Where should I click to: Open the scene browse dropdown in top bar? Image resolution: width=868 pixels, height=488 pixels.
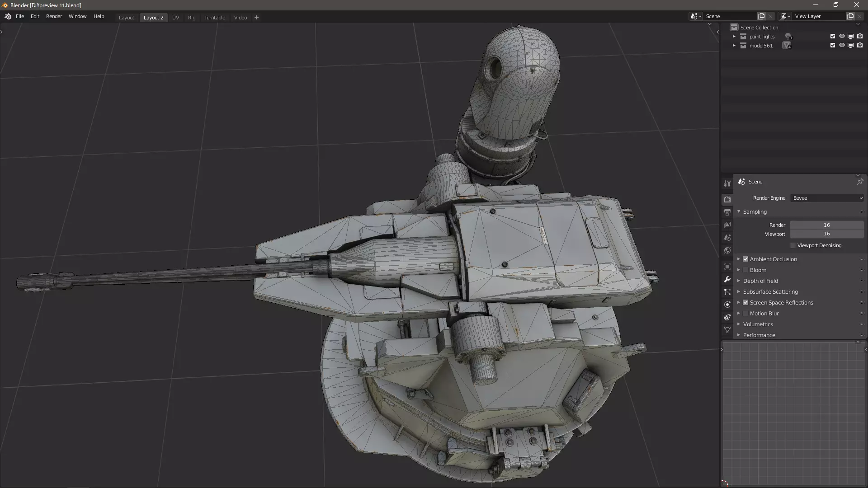click(x=696, y=16)
